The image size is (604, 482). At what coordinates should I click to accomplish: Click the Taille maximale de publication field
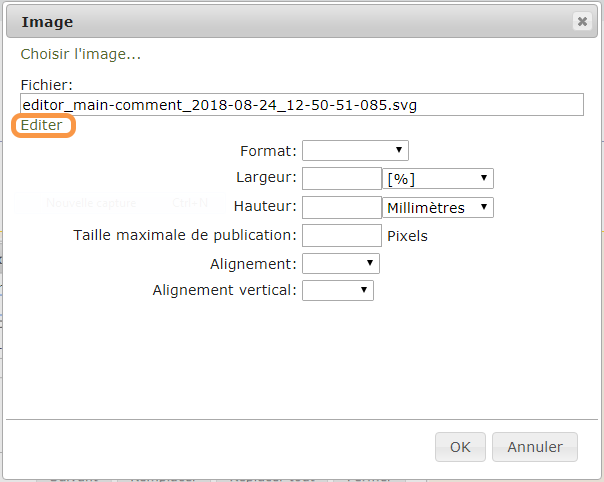[x=342, y=235]
